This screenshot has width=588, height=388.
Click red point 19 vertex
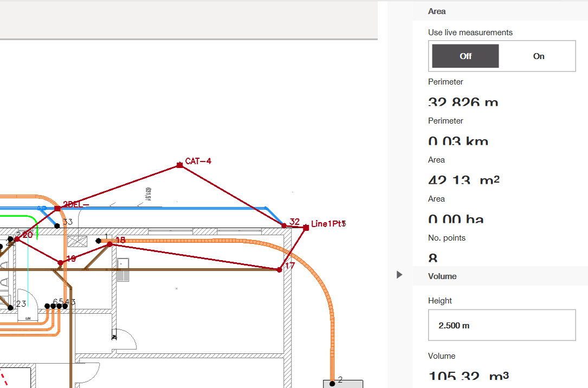60,263
